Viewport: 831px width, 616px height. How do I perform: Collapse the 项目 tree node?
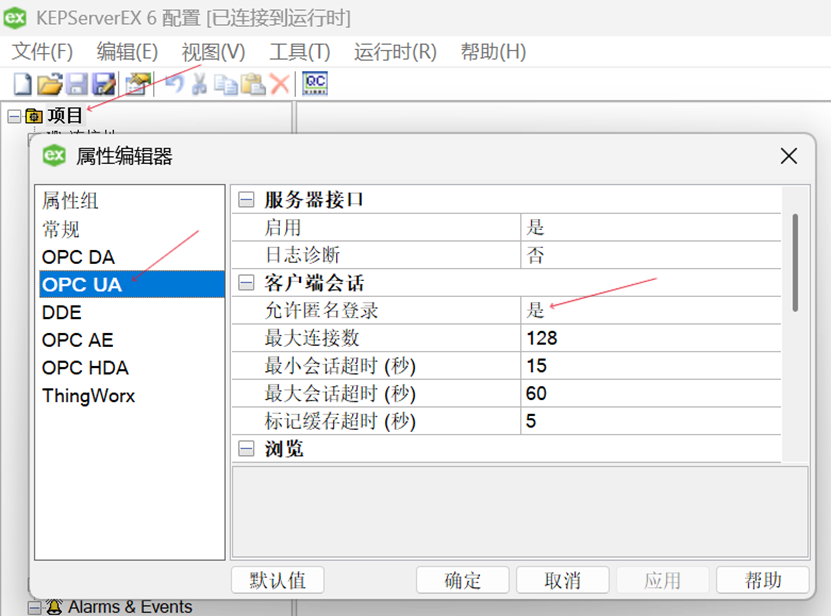coord(14,116)
